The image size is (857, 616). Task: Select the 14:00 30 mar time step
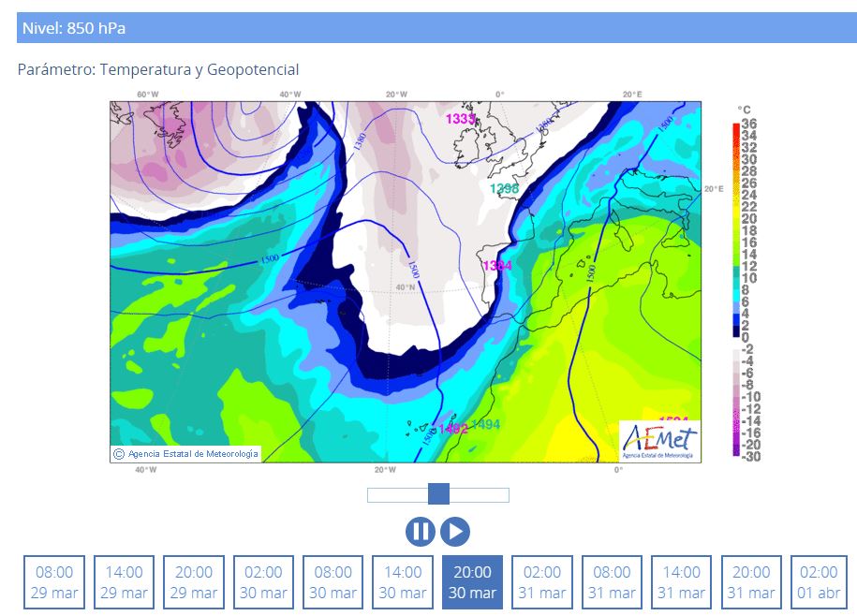(403, 582)
